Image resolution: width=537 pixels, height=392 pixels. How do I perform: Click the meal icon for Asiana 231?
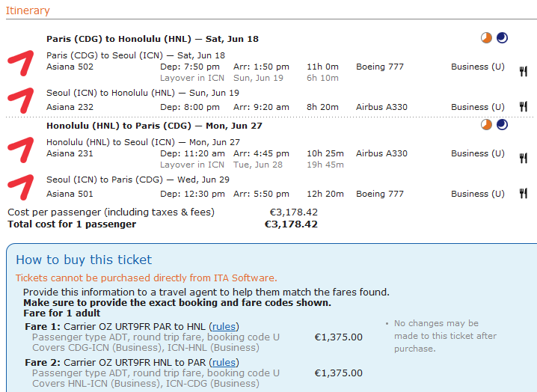pos(523,158)
